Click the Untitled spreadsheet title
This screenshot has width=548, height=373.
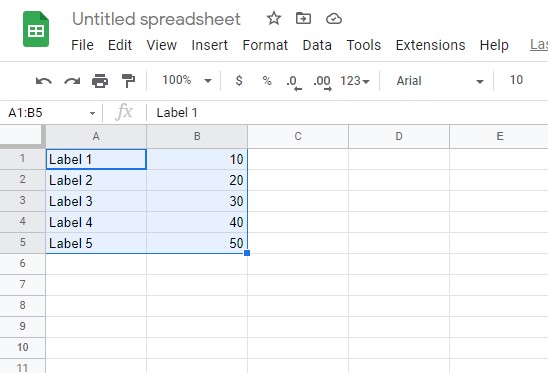156,19
